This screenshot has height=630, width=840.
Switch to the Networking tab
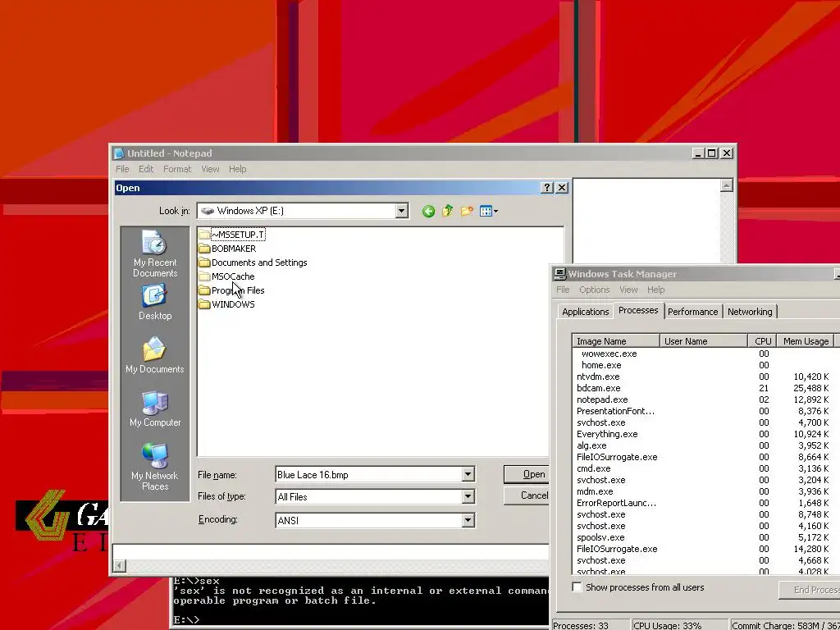pyautogui.click(x=750, y=312)
